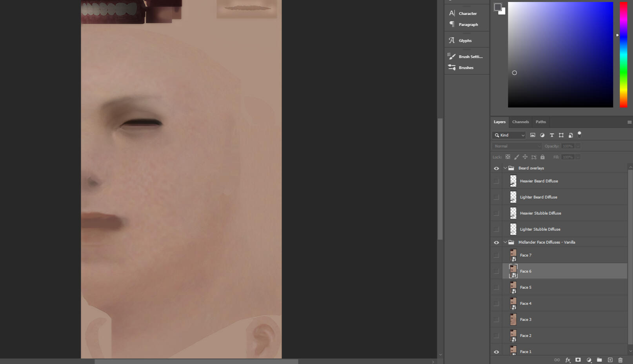Enable Lock transparent pixels
Screen dimensions: 633x364
(x=507, y=157)
